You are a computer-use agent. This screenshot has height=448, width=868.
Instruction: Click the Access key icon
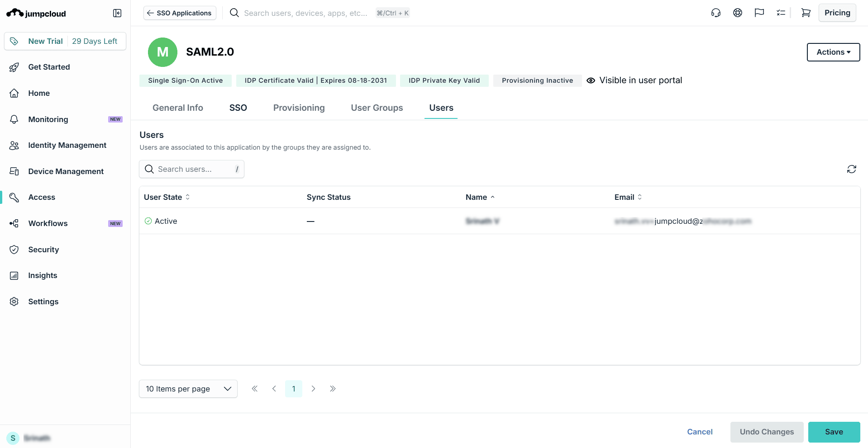pyautogui.click(x=14, y=198)
